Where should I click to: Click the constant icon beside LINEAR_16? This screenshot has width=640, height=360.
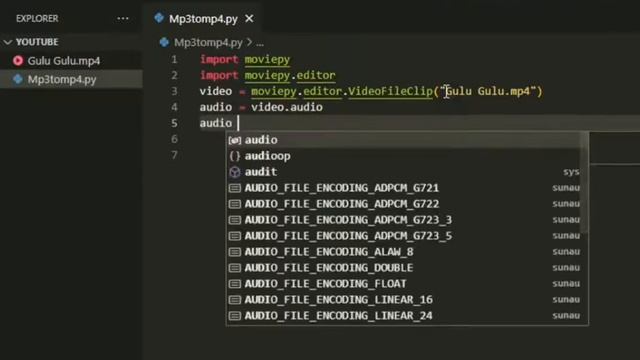(235, 300)
